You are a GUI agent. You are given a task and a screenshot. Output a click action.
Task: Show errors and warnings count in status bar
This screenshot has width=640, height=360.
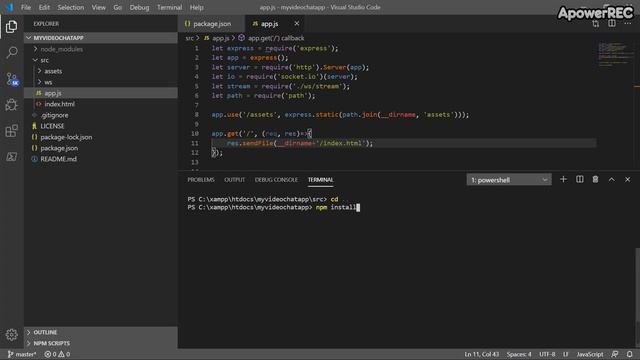(57, 354)
